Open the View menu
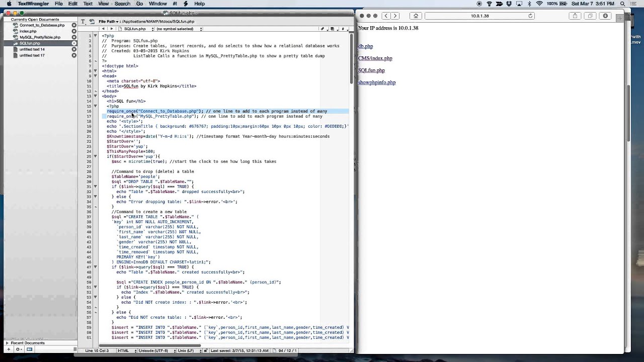The image size is (644, 362). click(x=104, y=4)
